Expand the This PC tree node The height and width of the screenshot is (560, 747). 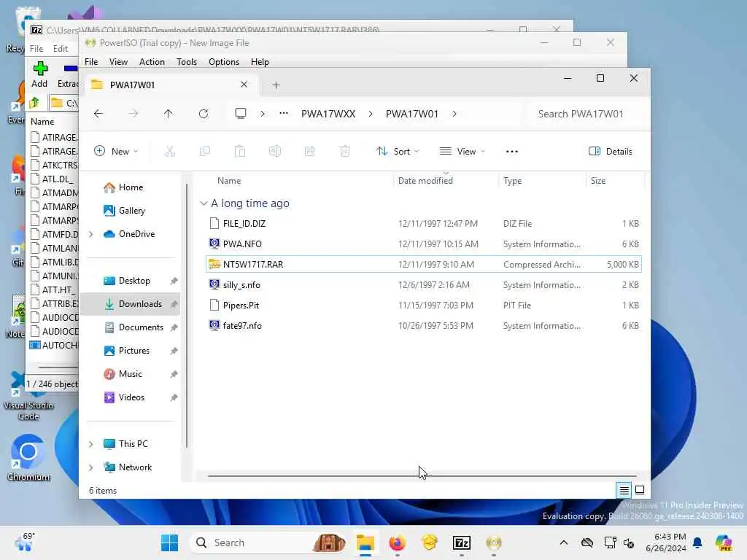[x=90, y=444]
